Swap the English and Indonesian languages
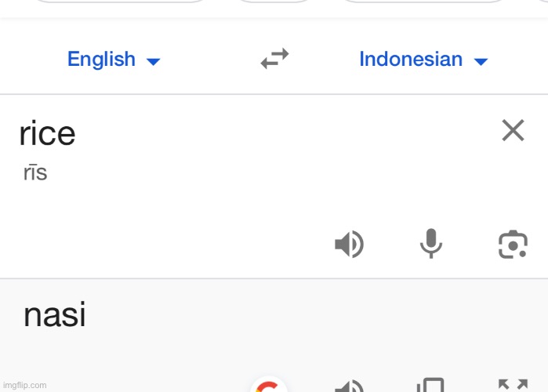The image size is (548, 392). click(x=274, y=58)
